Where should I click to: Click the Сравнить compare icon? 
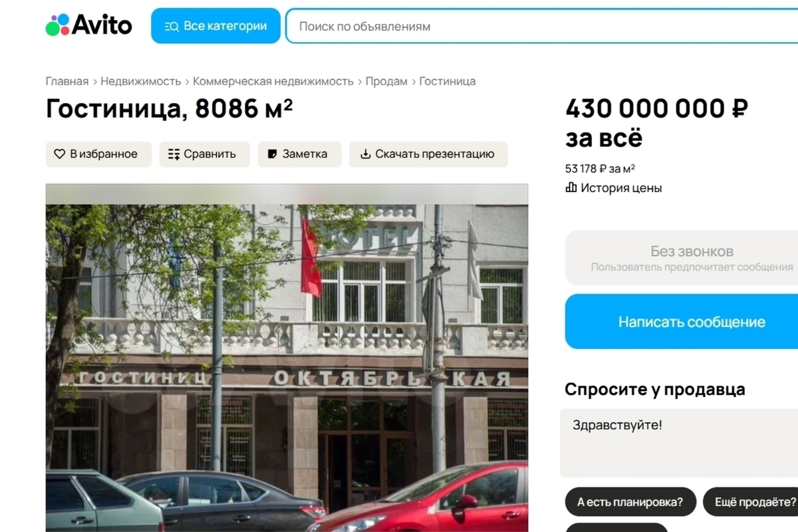point(174,154)
